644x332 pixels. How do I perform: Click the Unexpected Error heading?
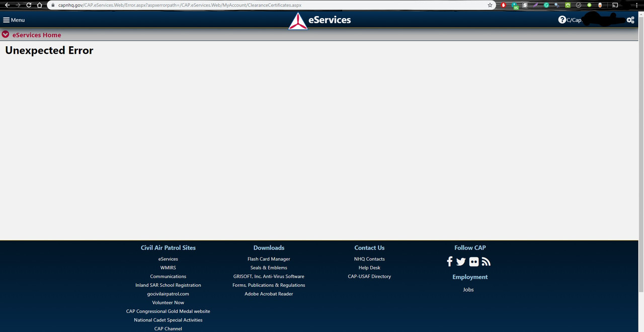[49, 50]
